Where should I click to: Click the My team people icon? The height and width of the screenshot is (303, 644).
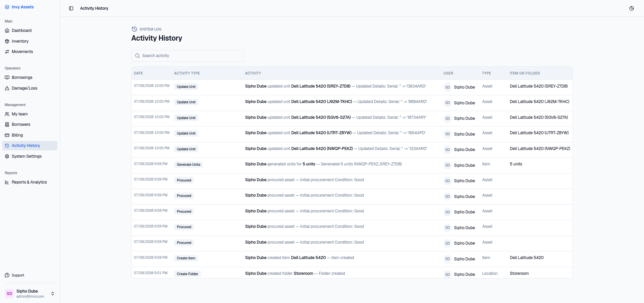(x=7, y=114)
